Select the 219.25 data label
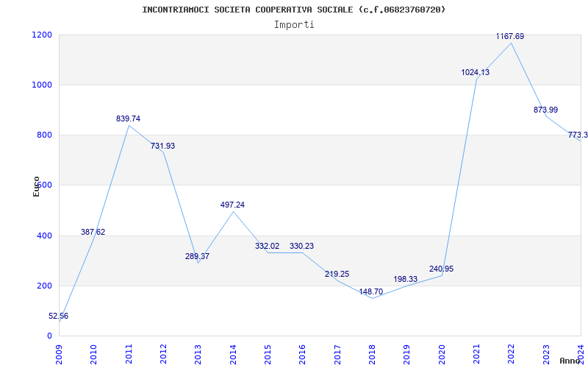This screenshot has width=588, height=368. (337, 274)
